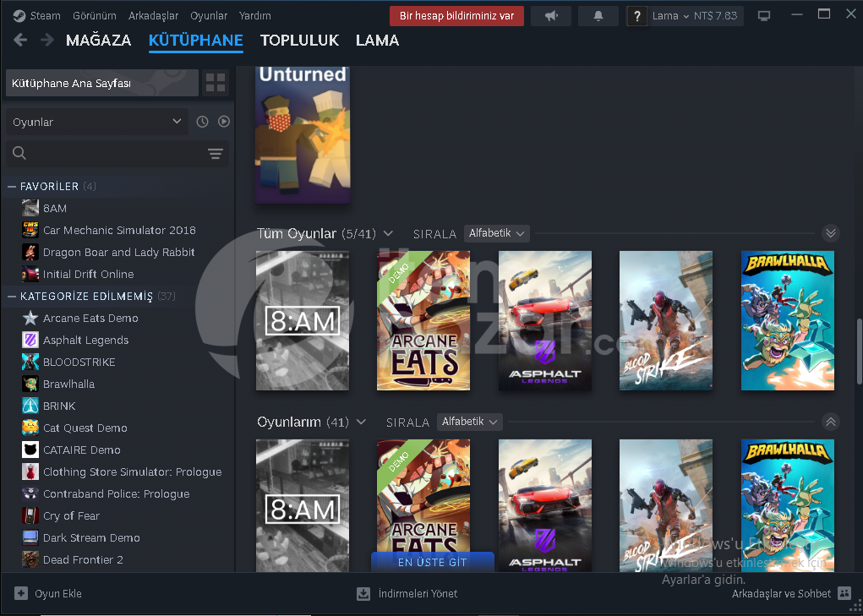
Task: Click the search magnifier icon
Action: [x=19, y=153]
